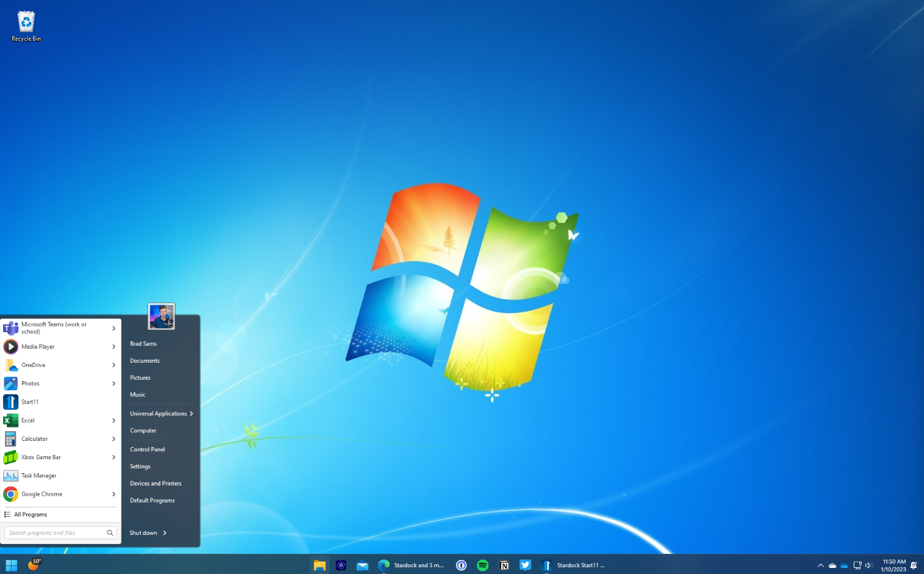Open the Notion taskbar icon

(x=504, y=565)
